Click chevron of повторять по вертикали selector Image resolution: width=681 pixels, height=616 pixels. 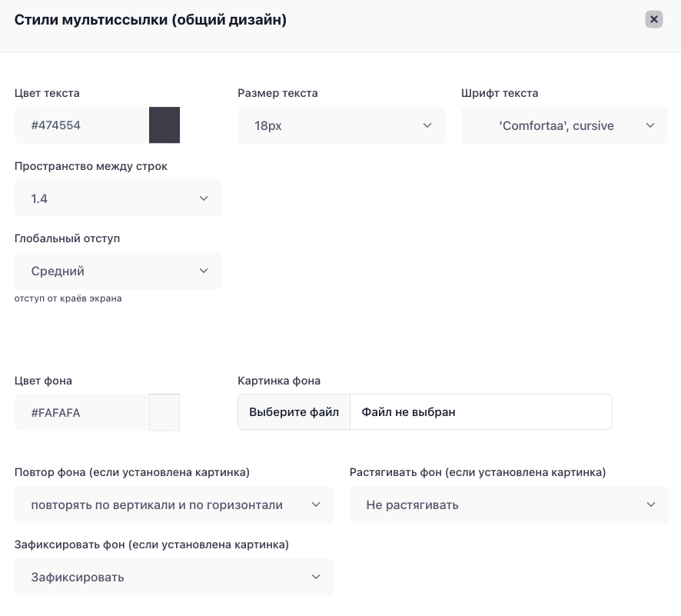pos(316,504)
